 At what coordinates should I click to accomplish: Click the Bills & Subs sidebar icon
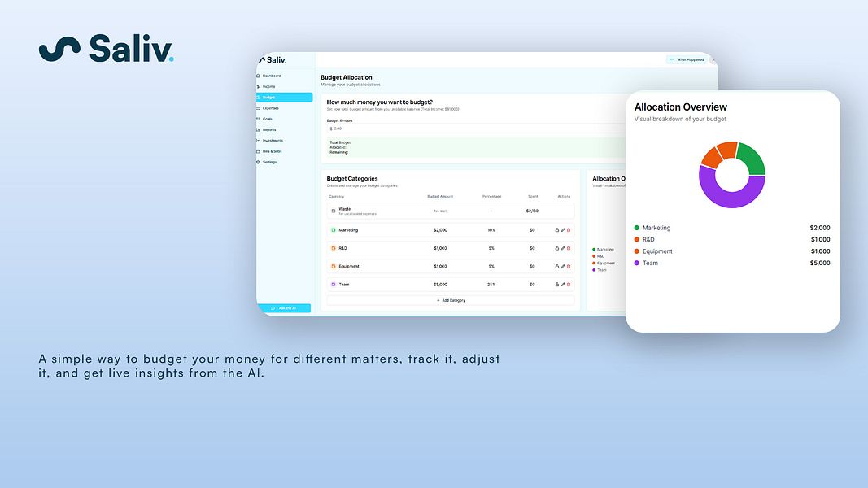click(x=258, y=151)
